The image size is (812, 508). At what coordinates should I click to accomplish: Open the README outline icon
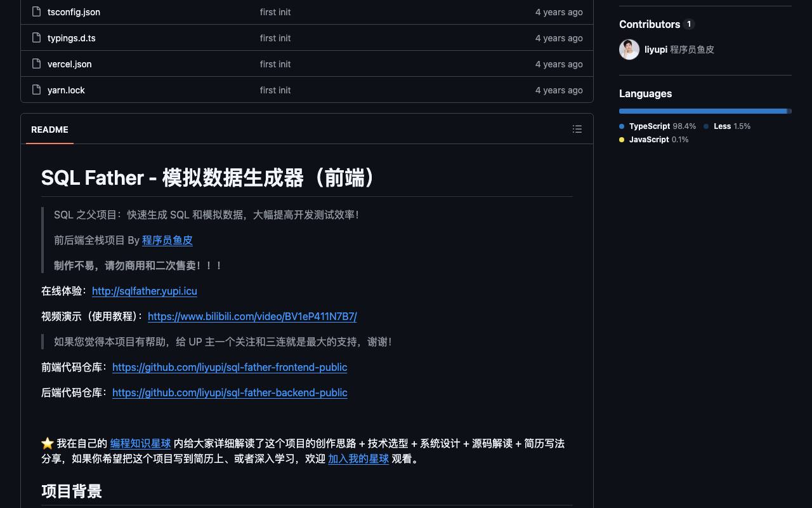click(577, 129)
